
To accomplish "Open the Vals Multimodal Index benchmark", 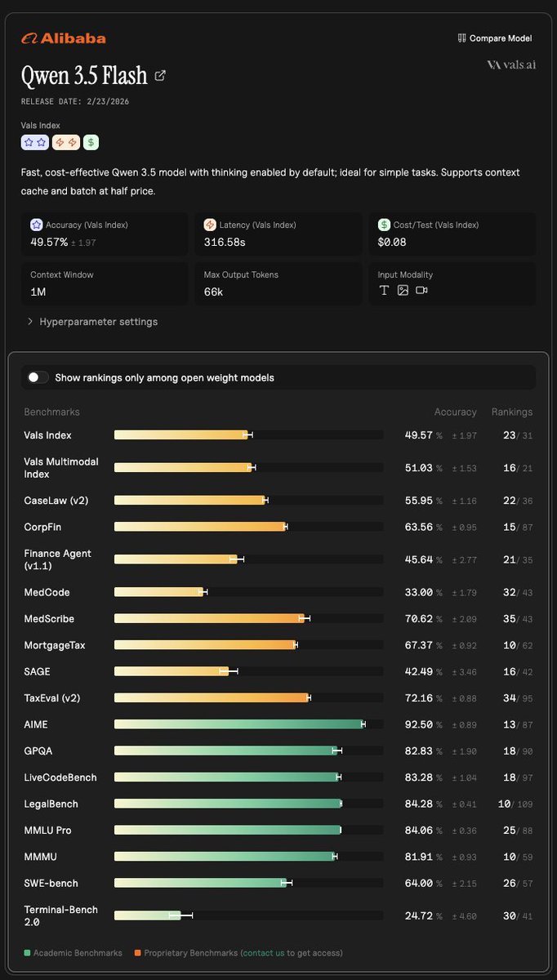I will 61,468.
